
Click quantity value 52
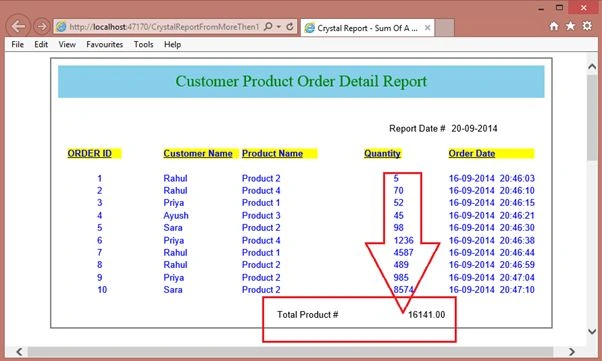(398, 203)
